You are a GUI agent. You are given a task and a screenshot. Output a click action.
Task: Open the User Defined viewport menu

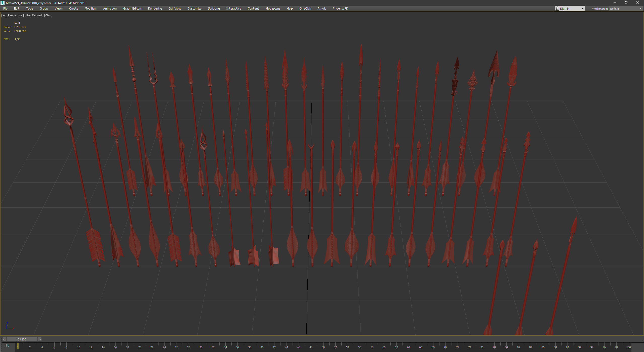coord(34,15)
